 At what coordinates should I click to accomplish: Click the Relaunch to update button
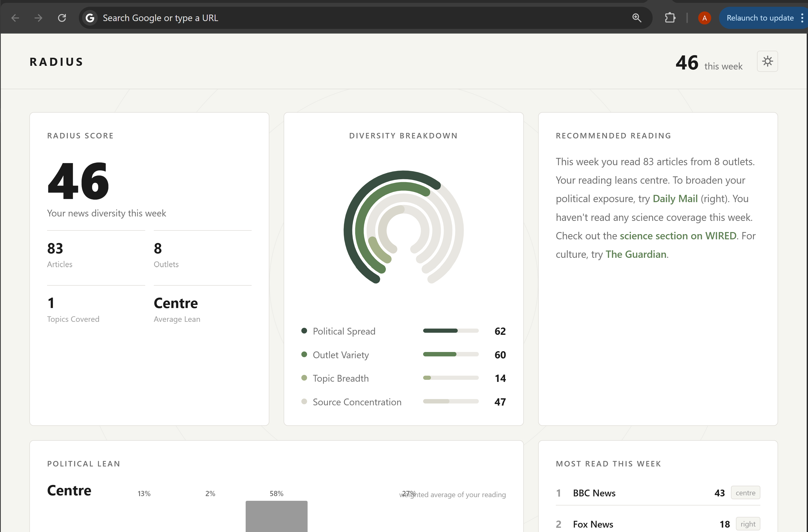pyautogui.click(x=760, y=18)
